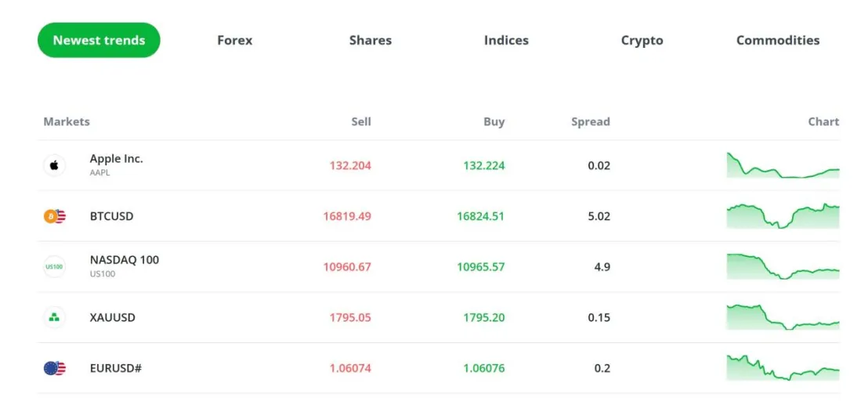
Task: Click the Spread column header
Action: (591, 121)
